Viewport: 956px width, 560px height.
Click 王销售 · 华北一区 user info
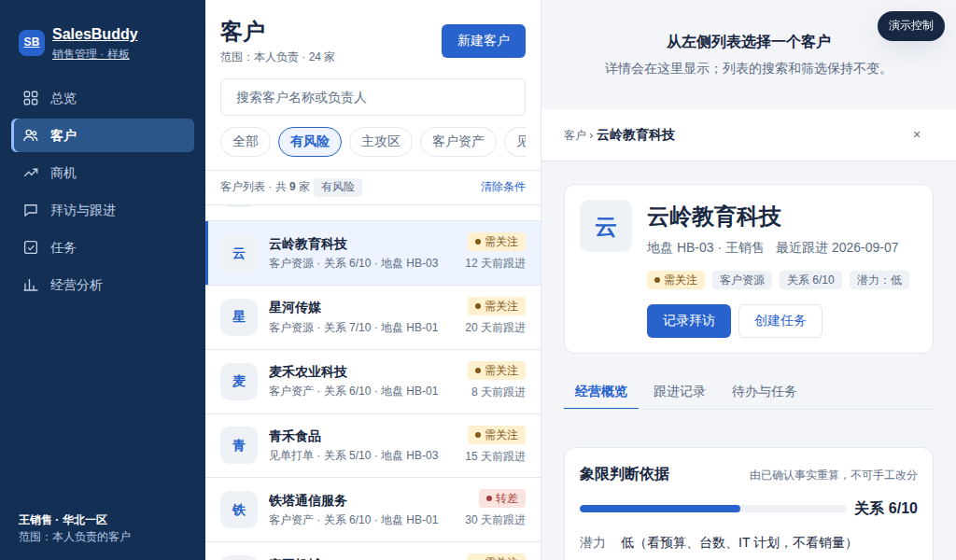[x=63, y=520]
